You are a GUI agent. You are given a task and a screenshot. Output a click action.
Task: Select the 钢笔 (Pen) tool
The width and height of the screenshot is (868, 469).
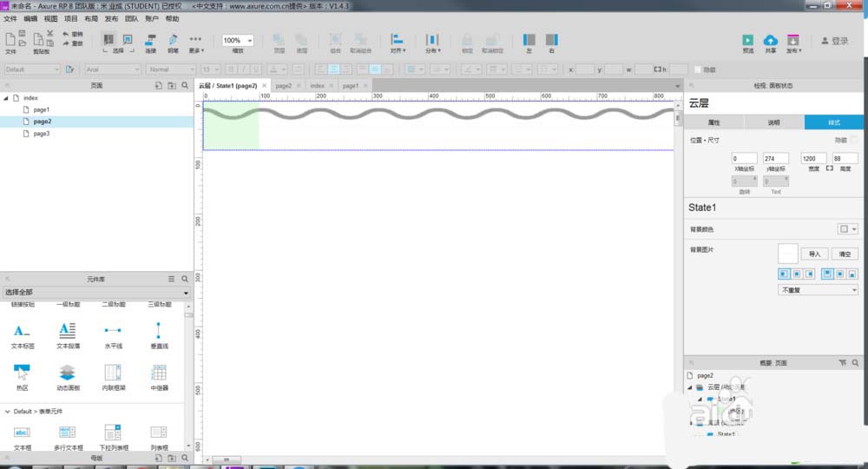(173, 40)
